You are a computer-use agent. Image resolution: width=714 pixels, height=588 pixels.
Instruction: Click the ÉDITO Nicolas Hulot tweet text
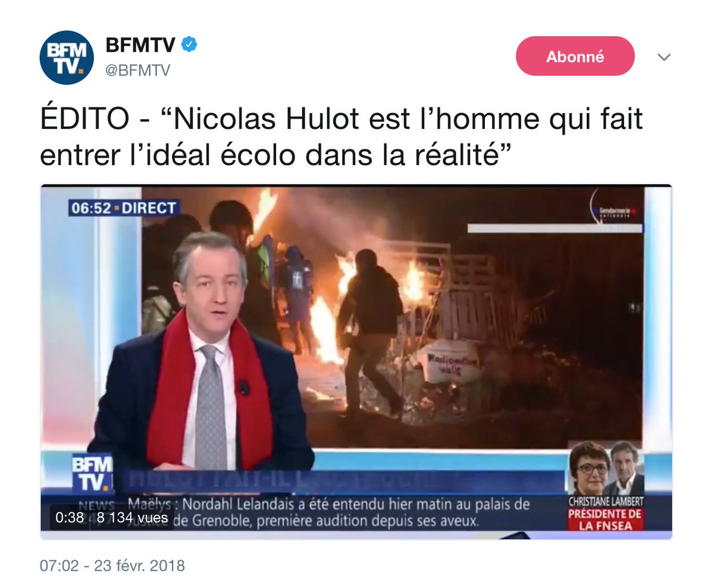(x=342, y=137)
